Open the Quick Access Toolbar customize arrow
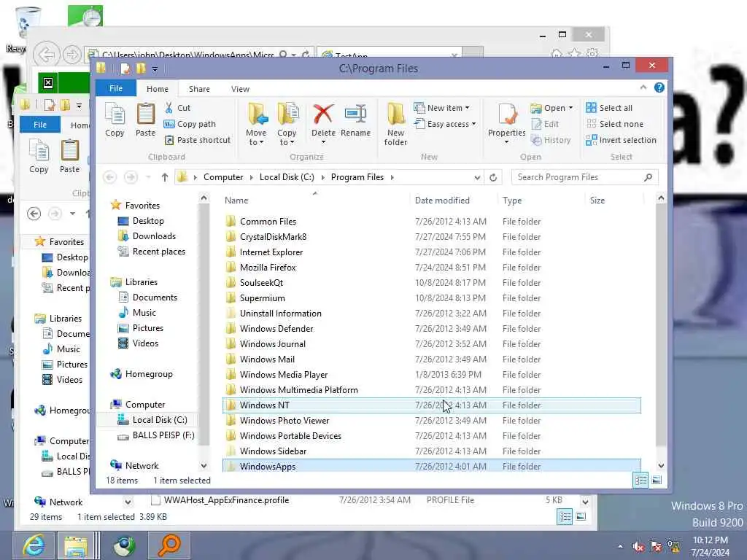This screenshot has width=747, height=560. click(x=155, y=69)
